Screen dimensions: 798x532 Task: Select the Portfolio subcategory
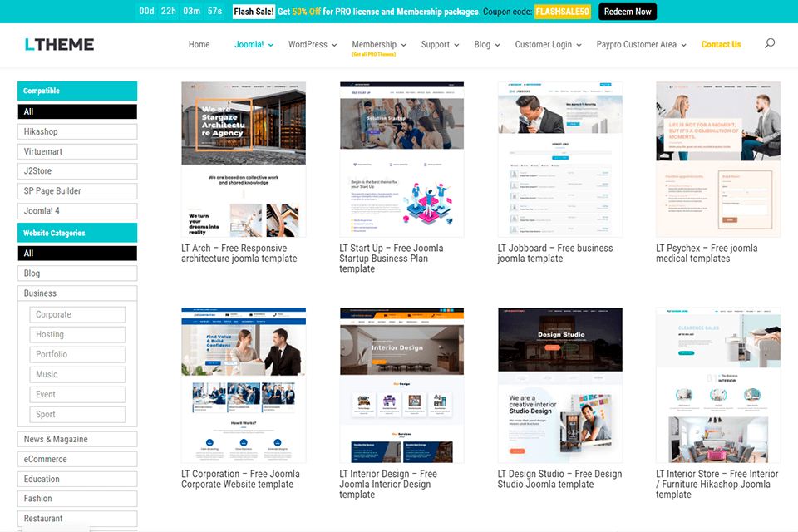pyautogui.click(x=77, y=354)
